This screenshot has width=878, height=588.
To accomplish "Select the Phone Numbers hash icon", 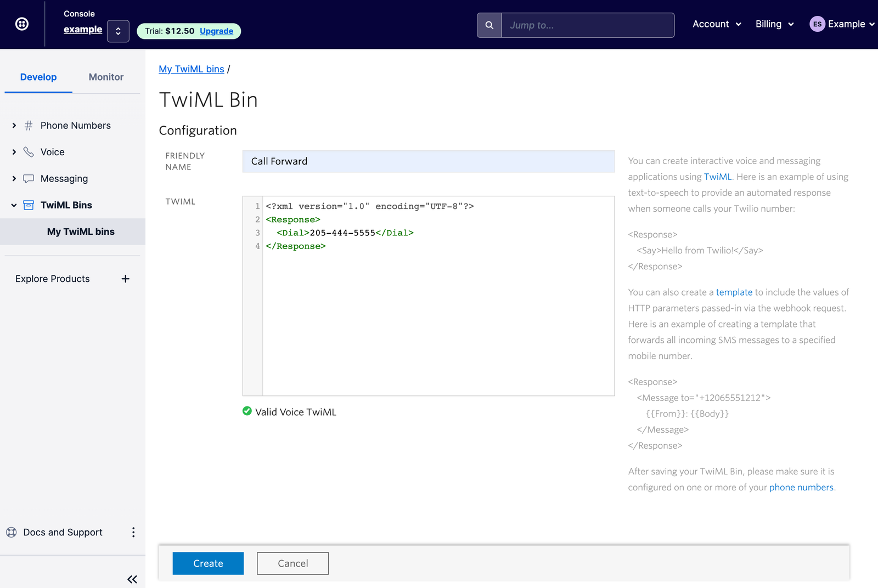I will pyautogui.click(x=28, y=125).
